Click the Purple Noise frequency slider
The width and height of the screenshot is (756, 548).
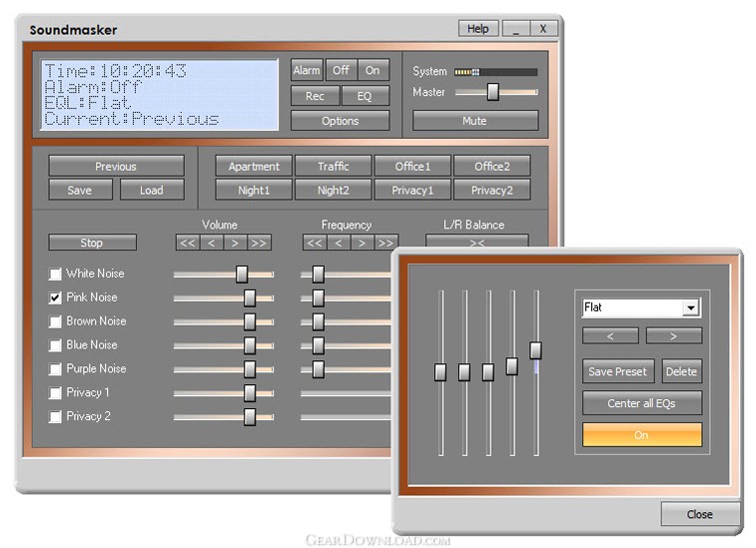[346, 369]
